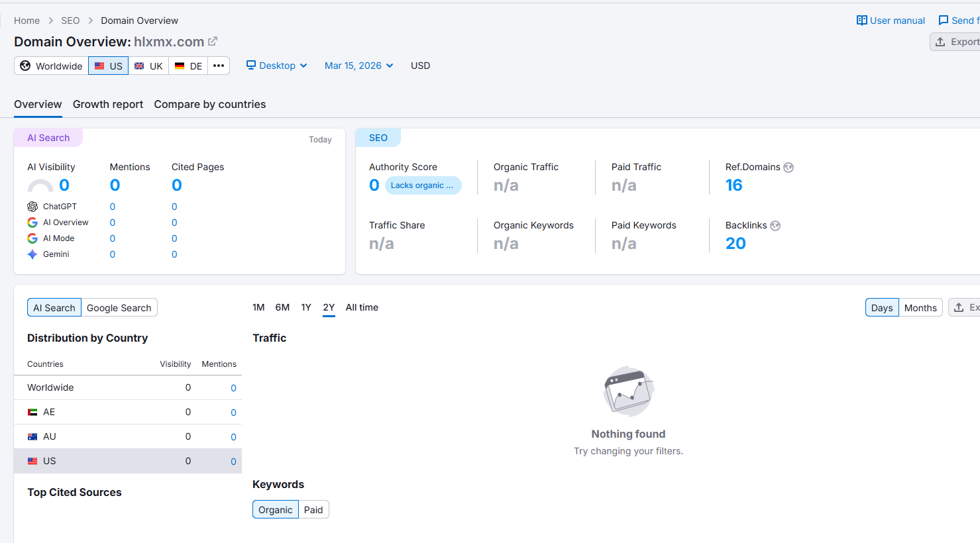980x543 pixels.
Task: Click Backlinks value 20
Action: (x=735, y=244)
